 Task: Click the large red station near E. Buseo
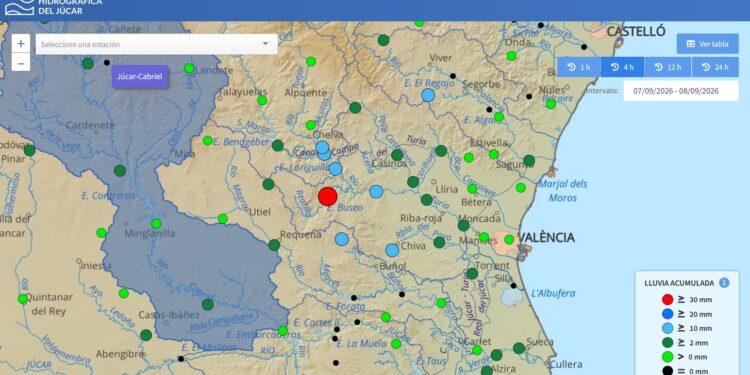(328, 197)
